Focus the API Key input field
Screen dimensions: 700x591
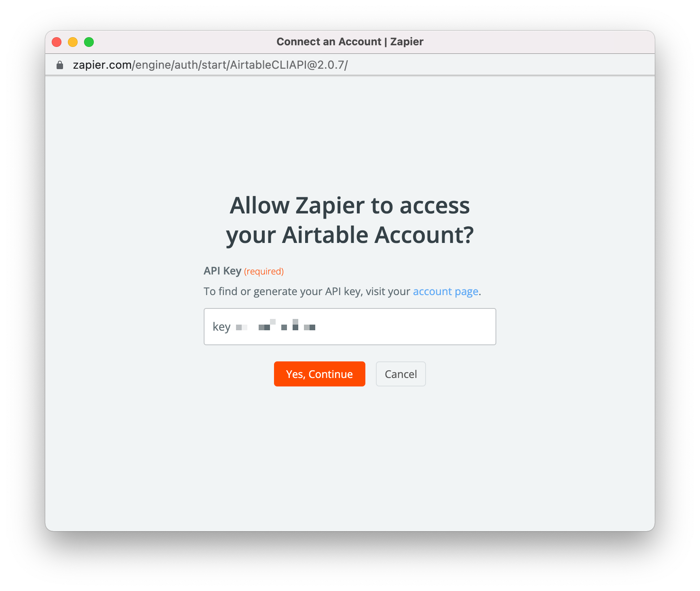click(350, 327)
